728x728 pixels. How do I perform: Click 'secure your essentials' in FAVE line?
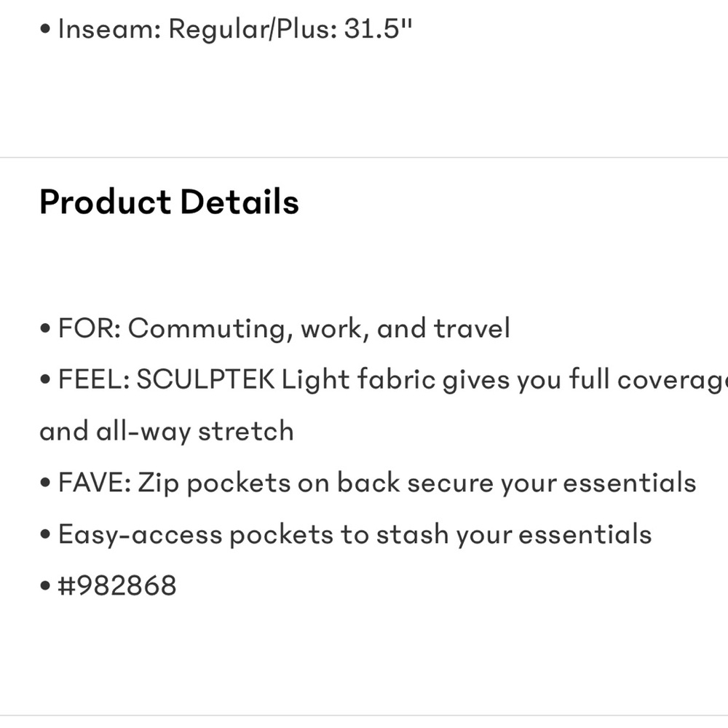tap(551, 483)
